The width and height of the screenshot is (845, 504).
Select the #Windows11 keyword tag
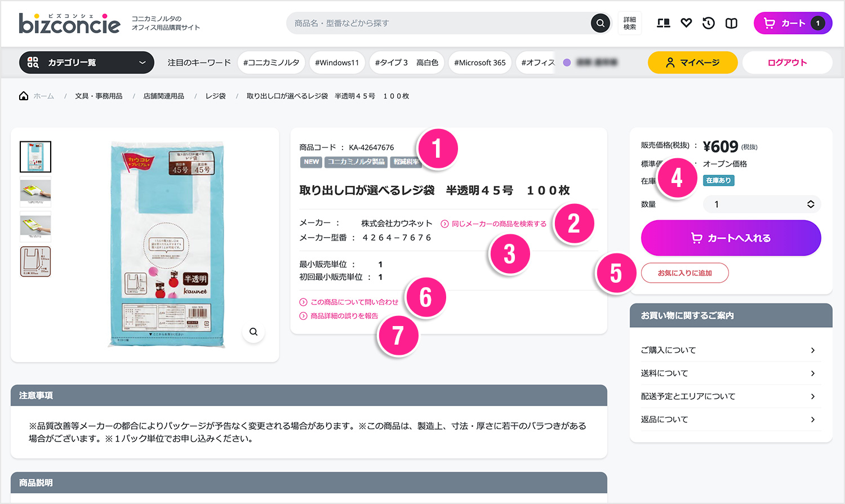tap(336, 63)
